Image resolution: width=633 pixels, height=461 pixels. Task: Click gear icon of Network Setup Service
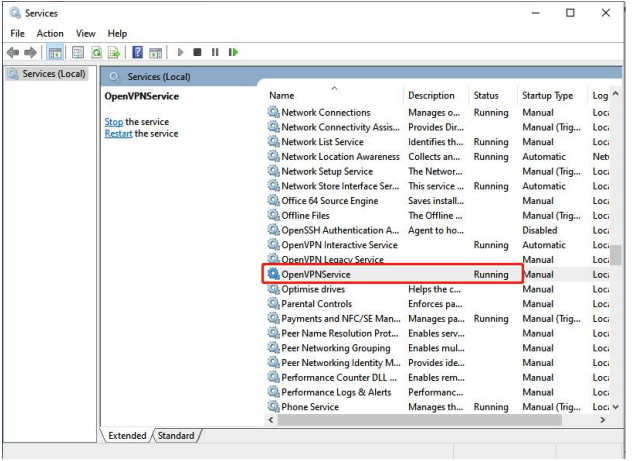273,171
